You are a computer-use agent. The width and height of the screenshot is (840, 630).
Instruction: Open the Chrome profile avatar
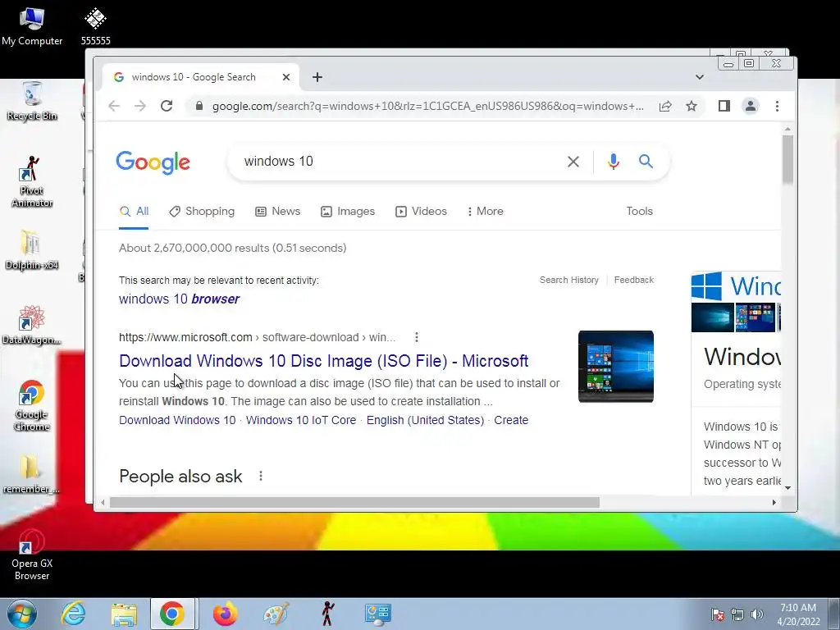(751, 106)
